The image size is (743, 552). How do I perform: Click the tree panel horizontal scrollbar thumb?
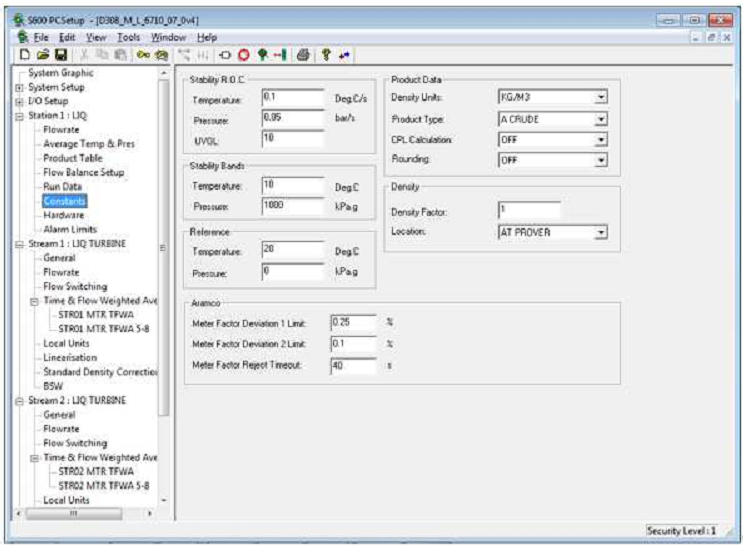pos(73,514)
